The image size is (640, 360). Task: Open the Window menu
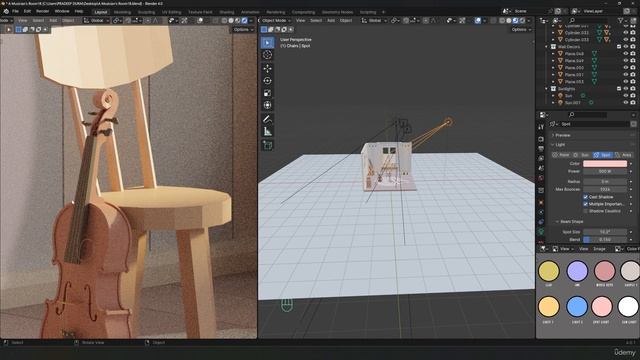[x=62, y=11]
